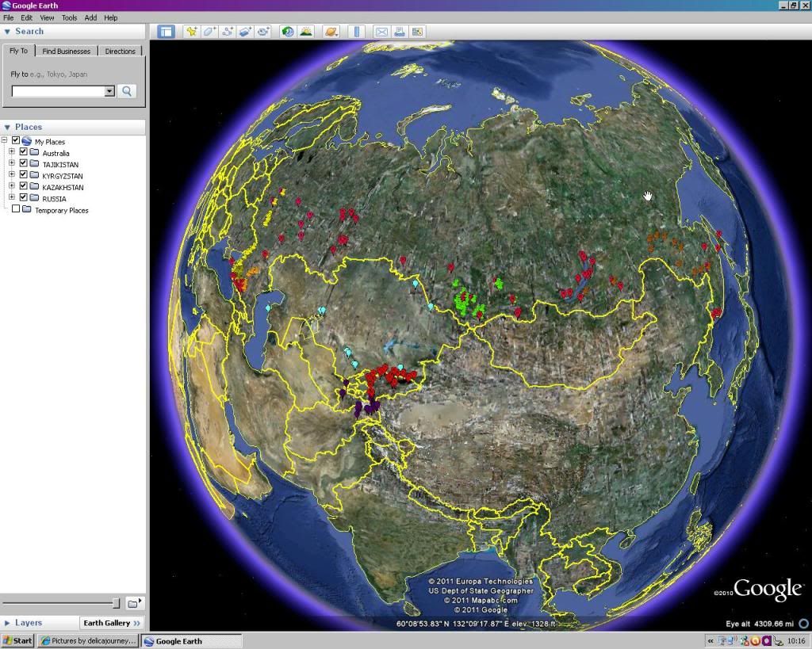Click the orange round tray icon

click(x=755, y=641)
